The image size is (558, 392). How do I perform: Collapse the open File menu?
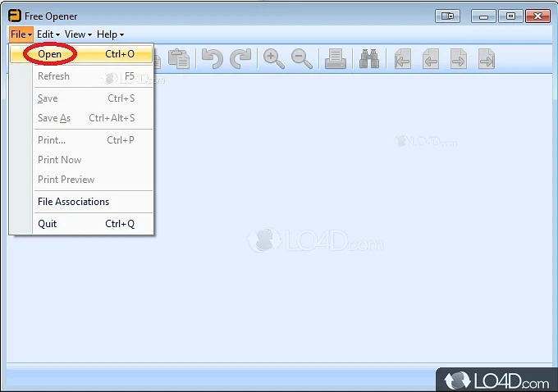(21, 34)
